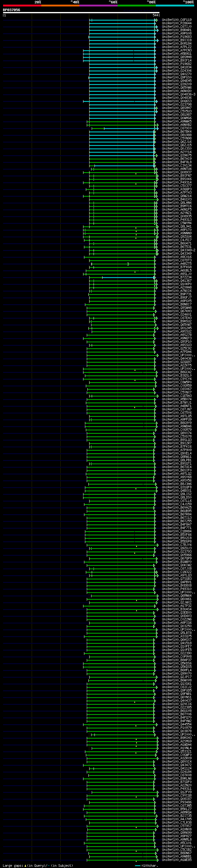Click the query end position 544
Image resolution: width=197 pixels, height=868 pixels.
pyautogui.click(x=155, y=15)
